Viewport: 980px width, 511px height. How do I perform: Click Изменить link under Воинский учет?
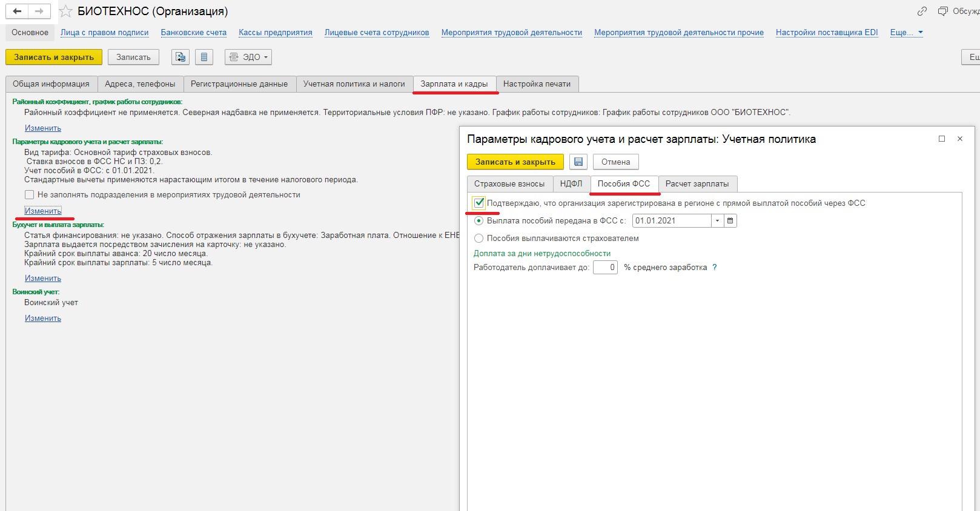[43, 318]
